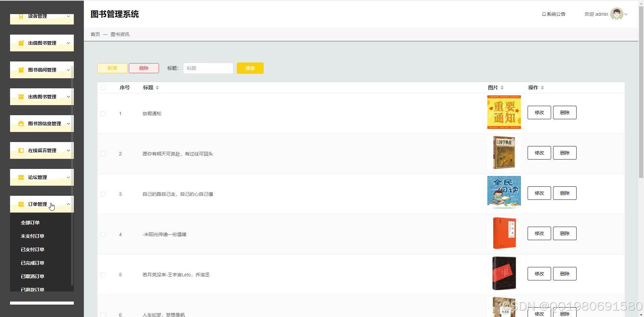Sort by 图片 column arrows

[502, 88]
